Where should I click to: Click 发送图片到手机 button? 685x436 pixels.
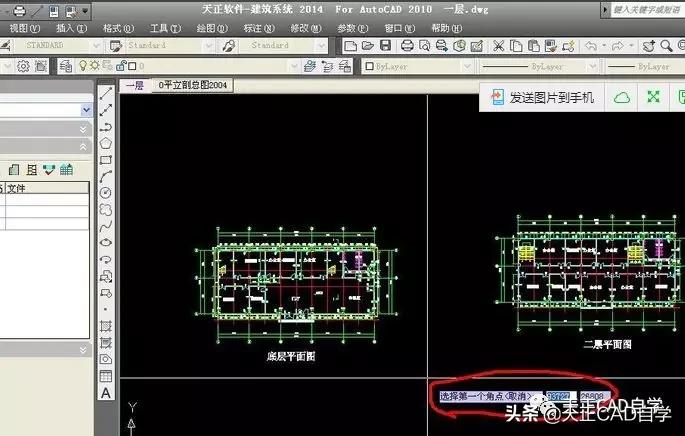[542, 97]
